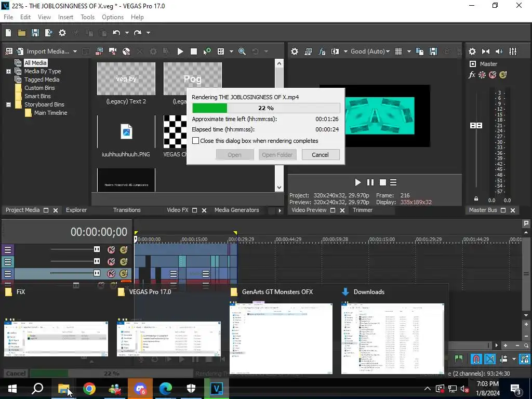This screenshot has width=532, height=399.
Task: Click the Import Media icon
Action: [x=20, y=51]
